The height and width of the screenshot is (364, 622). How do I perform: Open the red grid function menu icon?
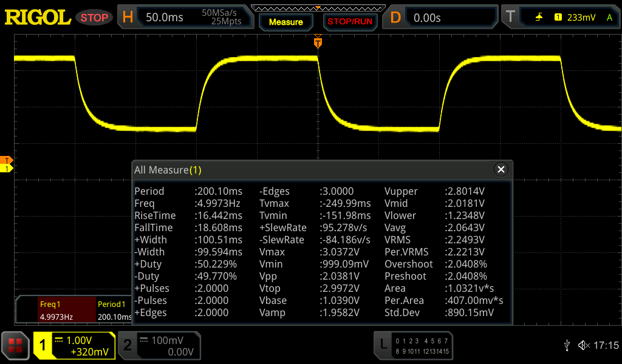tap(16, 346)
